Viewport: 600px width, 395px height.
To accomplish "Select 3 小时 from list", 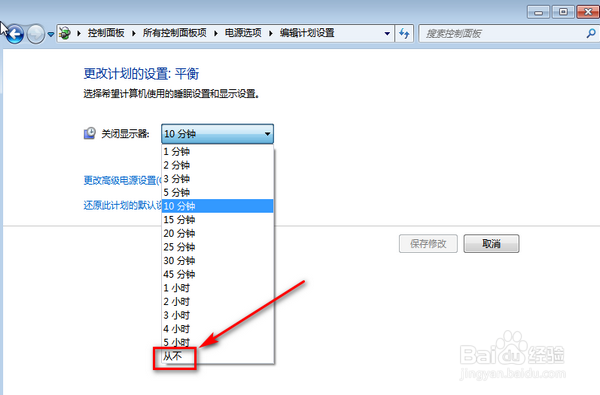I will tap(217, 315).
